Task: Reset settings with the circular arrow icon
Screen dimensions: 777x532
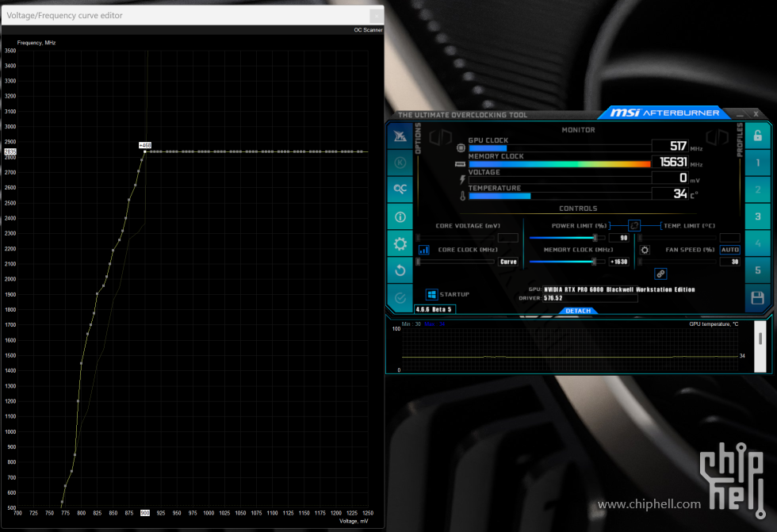Action: pos(400,270)
